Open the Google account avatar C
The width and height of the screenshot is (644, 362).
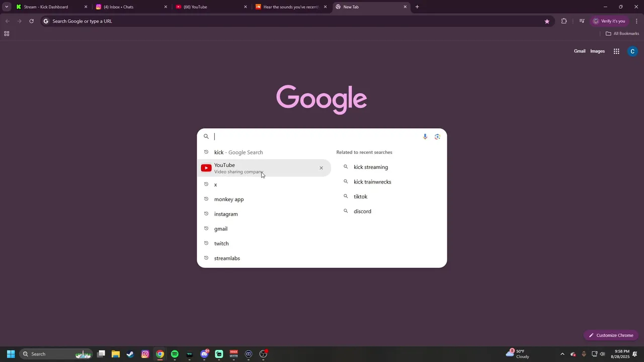[632, 51]
